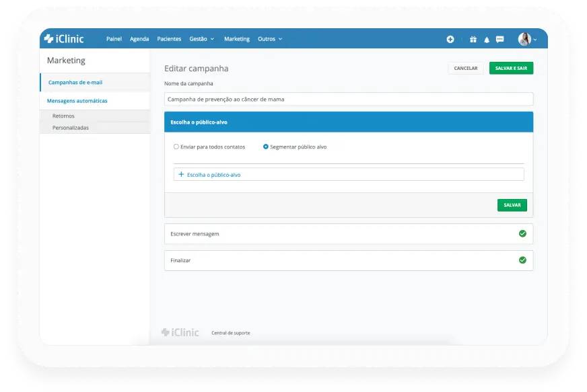Open the notifications bell icon
Viewport: 587px width, 392px height.
pyautogui.click(x=487, y=39)
